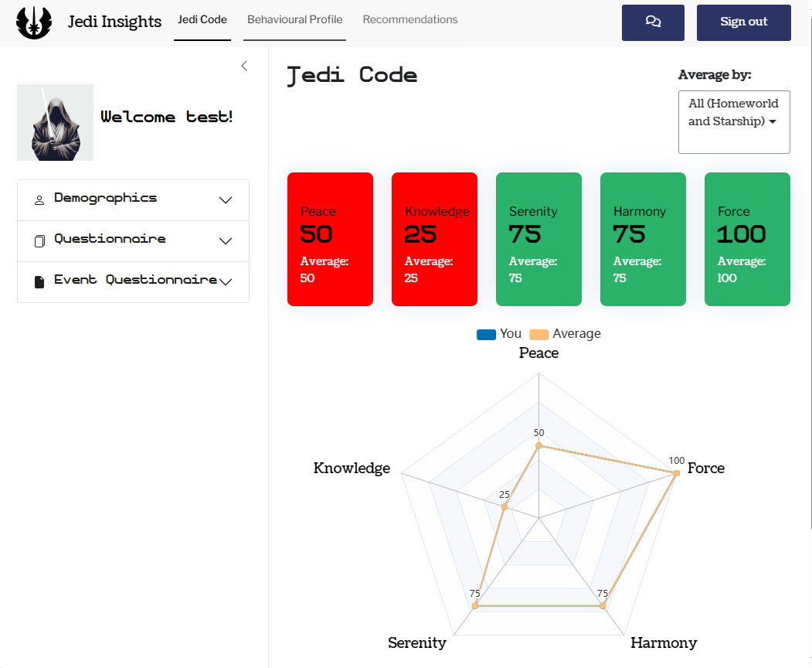
Task: Open the 'Average by' dropdown
Action: tap(733, 121)
